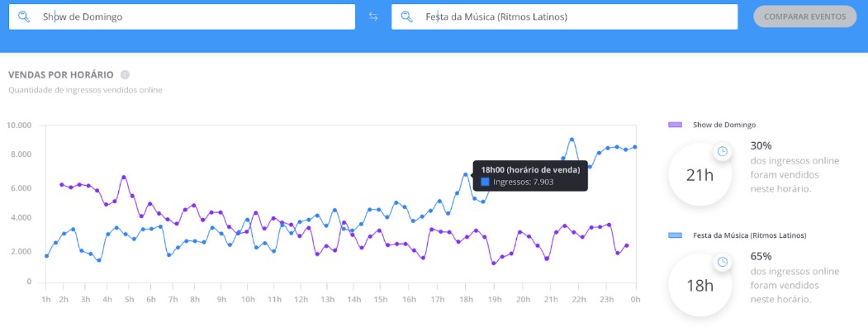Click clock icon on the 18h circle
Image resolution: width=868 pixels, height=332 pixels.
click(x=723, y=262)
